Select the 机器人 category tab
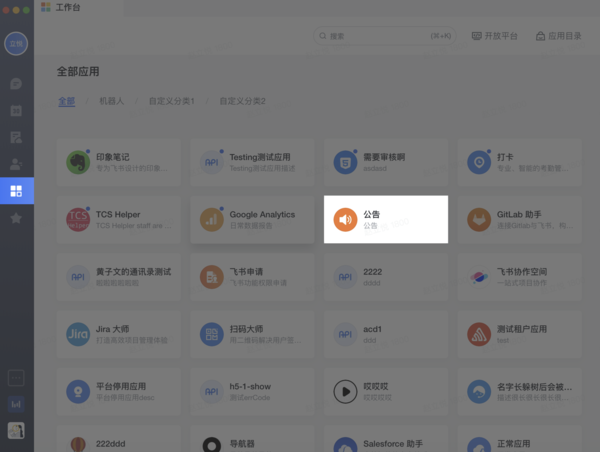600x452 pixels. click(x=112, y=101)
